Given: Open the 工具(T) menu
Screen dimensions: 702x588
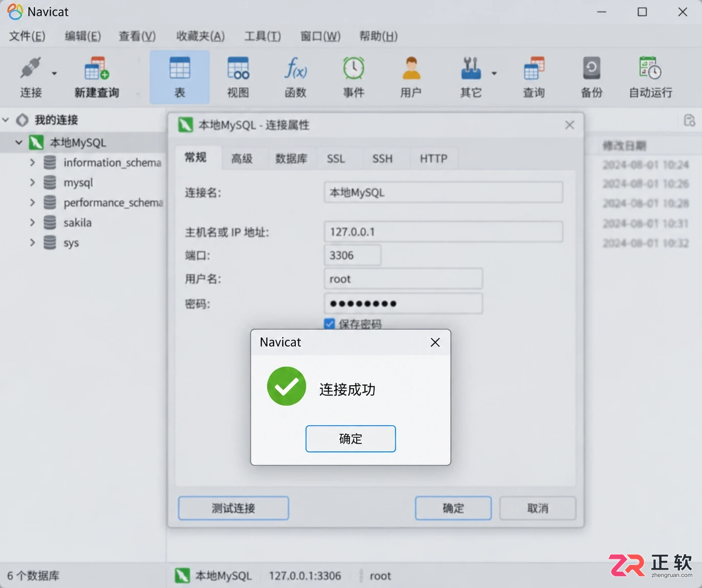Looking at the screenshot, I should [262, 36].
